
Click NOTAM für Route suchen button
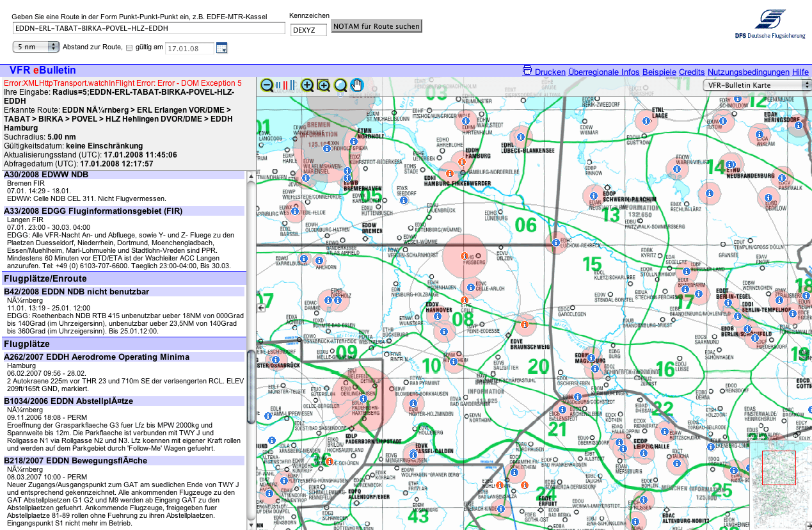[x=377, y=26]
